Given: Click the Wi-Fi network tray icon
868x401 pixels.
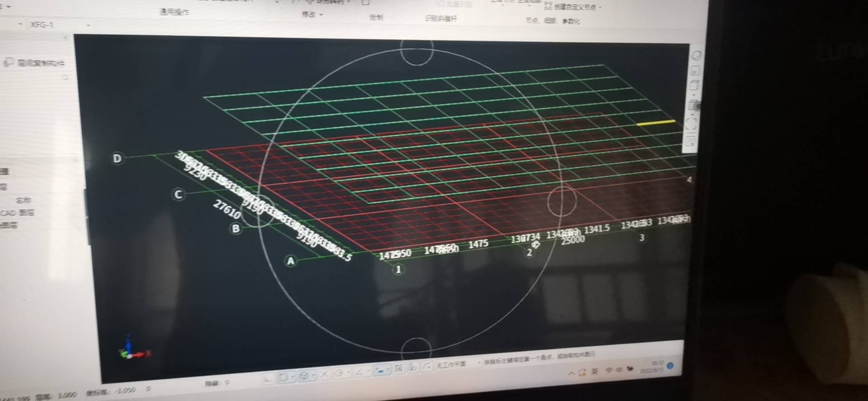Looking at the screenshot, I should tap(609, 370).
